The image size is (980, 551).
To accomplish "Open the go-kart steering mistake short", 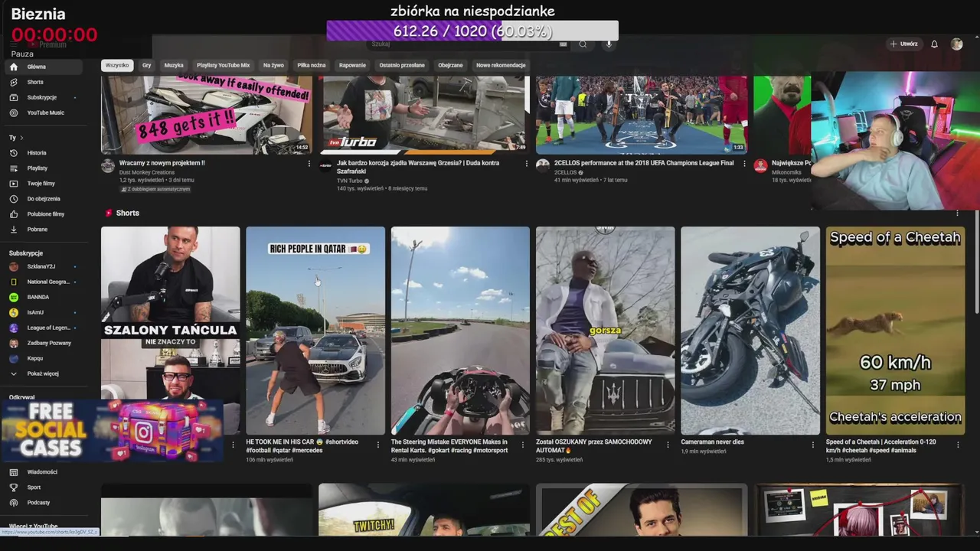I will click(460, 331).
